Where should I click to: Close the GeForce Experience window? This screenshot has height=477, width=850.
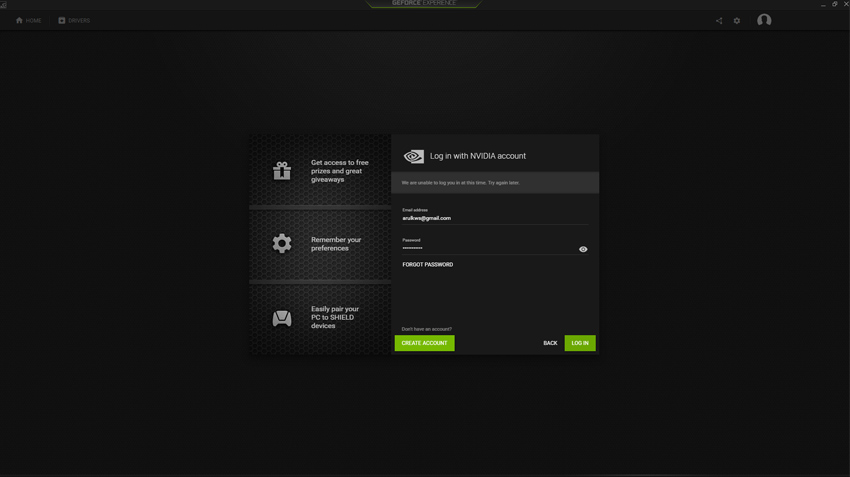[x=846, y=4]
